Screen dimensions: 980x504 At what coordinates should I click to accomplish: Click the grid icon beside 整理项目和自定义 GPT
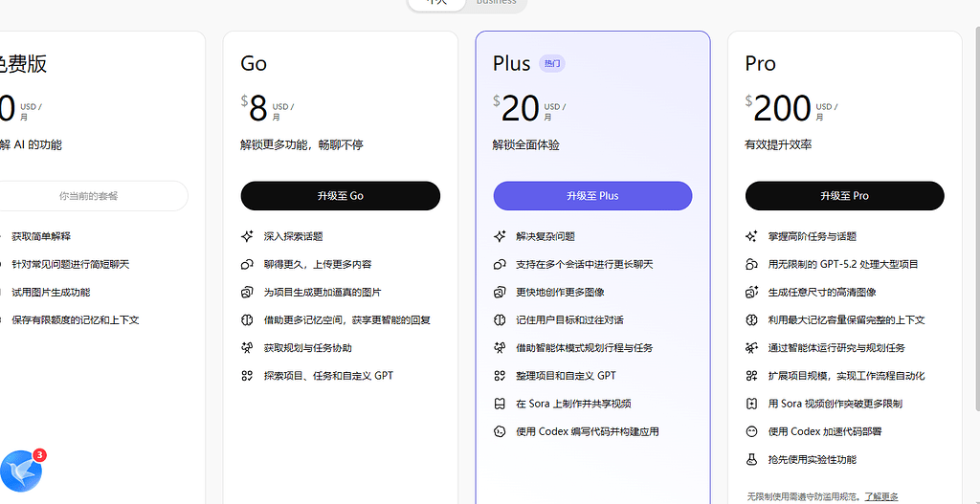coord(500,375)
